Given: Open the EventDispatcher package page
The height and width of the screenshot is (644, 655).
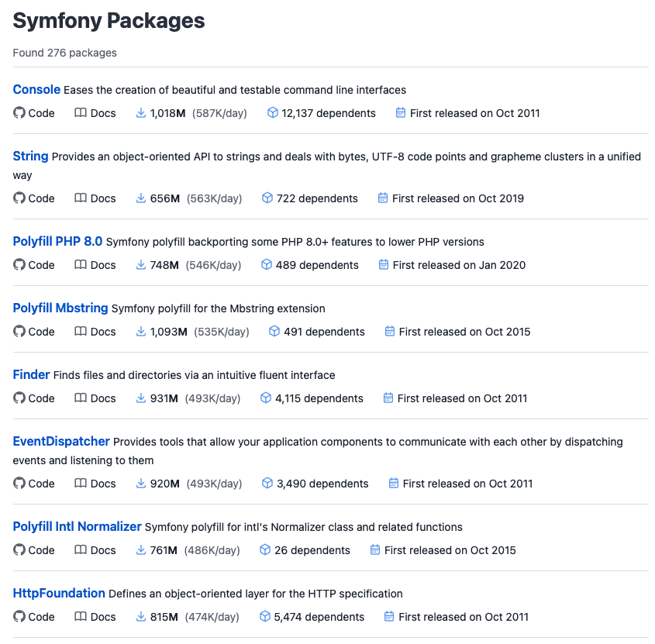Looking at the screenshot, I should [x=61, y=441].
